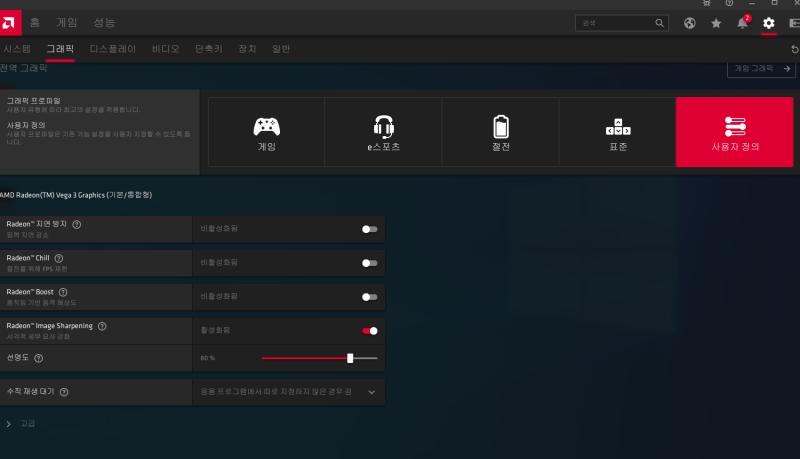The image size is (800, 459).
Task: Open notifications bell icon
Action: [x=742, y=23]
